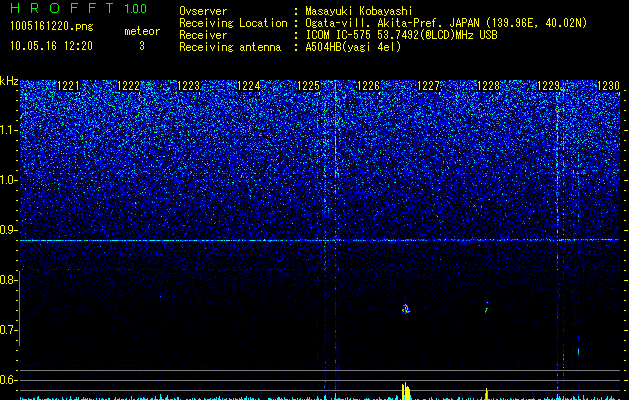The height and width of the screenshot is (400, 629).
Task: Click the 1226 time marker
Action: pos(368,86)
